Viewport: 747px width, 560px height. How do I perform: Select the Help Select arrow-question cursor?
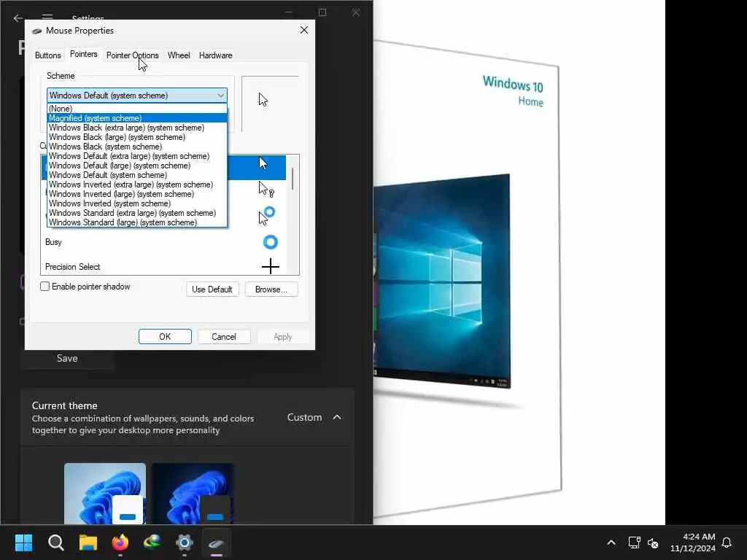pyautogui.click(x=266, y=189)
